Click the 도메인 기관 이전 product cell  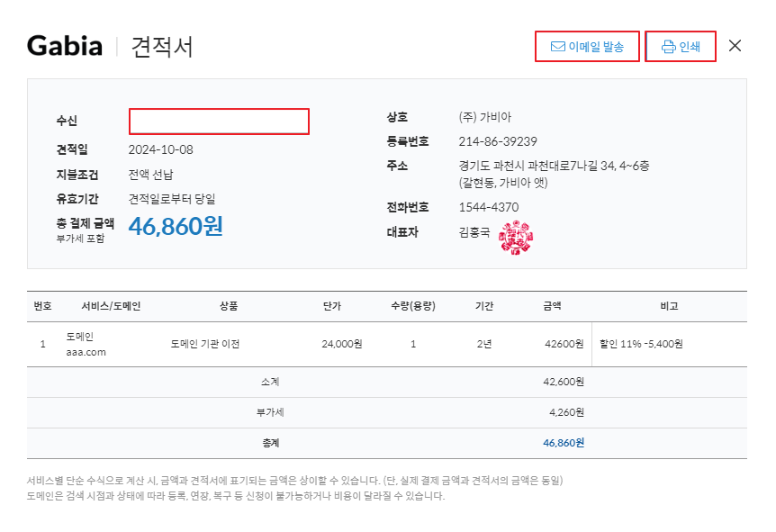[x=205, y=344]
